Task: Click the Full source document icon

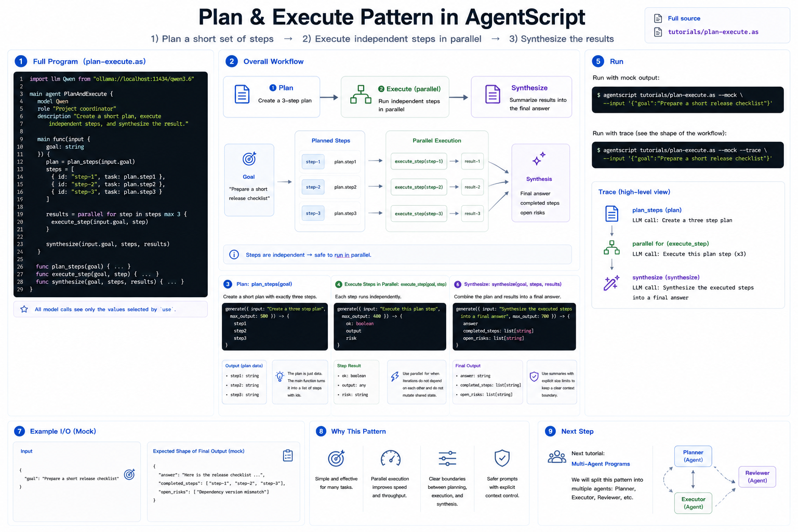Action: 658,18
